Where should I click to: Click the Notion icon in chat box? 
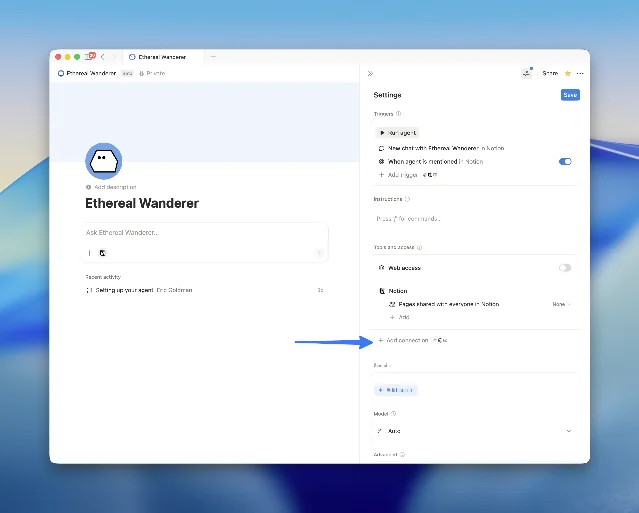103,253
